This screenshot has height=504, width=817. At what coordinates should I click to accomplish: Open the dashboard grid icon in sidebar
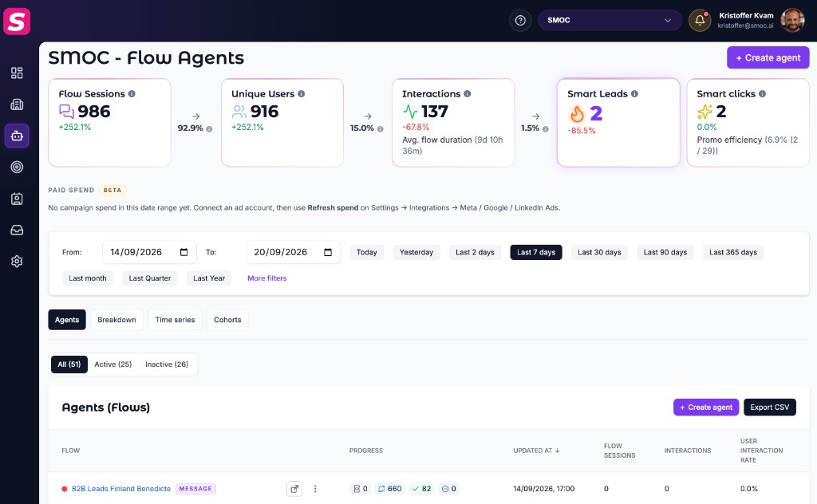17,73
